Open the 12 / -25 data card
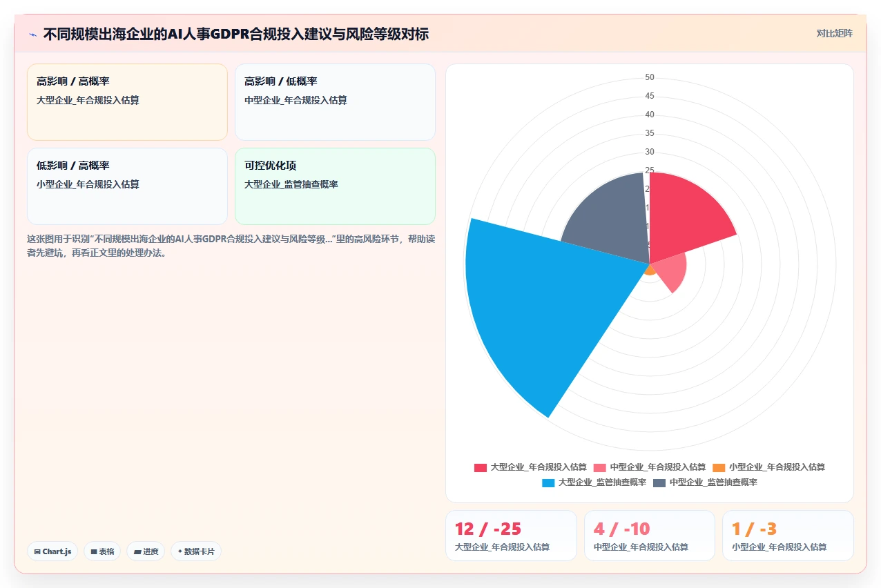881x588 pixels. pos(511,536)
